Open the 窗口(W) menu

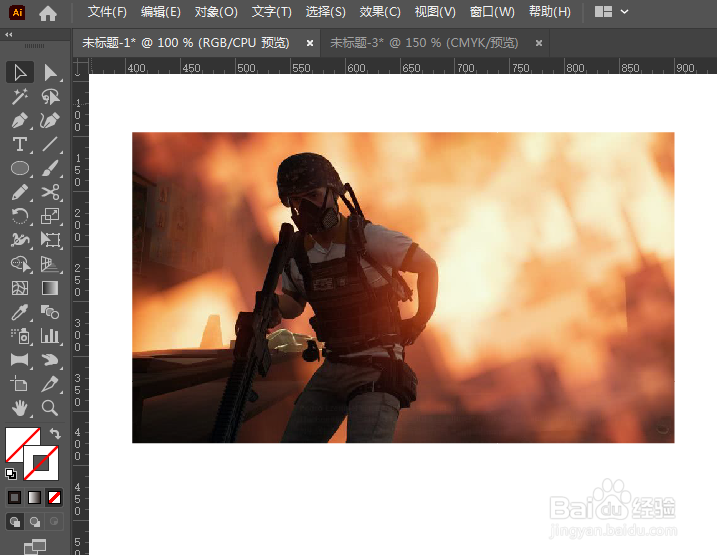(x=492, y=12)
